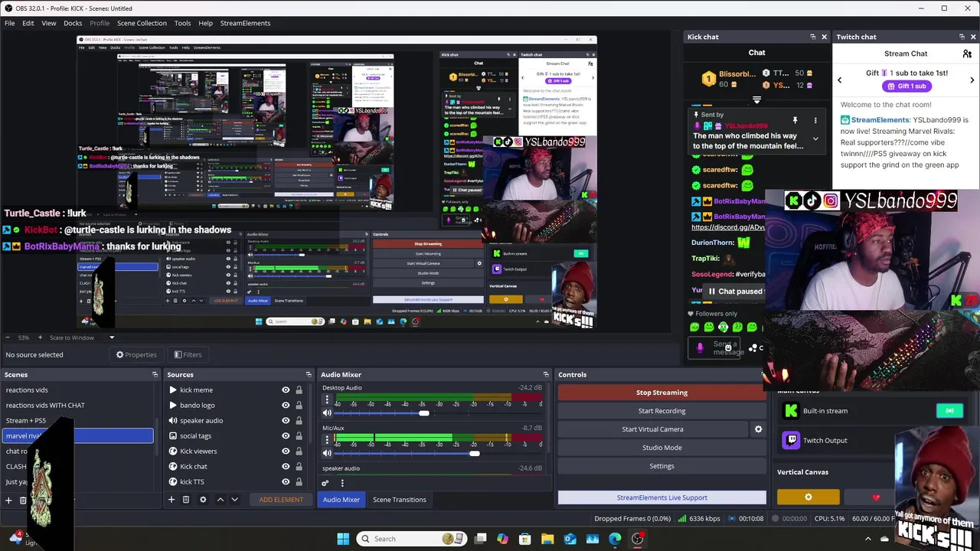Undock the Sources panel with float icon
Viewport: 980px width, 551px height.
[x=309, y=375]
